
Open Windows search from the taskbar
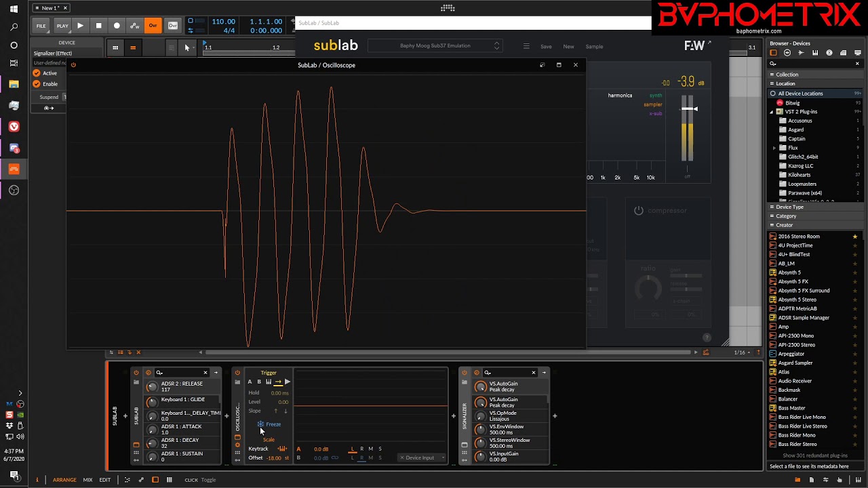[14, 27]
